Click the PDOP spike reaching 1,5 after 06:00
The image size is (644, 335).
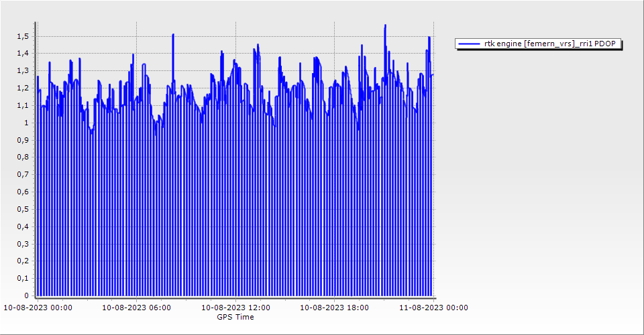(x=172, y=36)
